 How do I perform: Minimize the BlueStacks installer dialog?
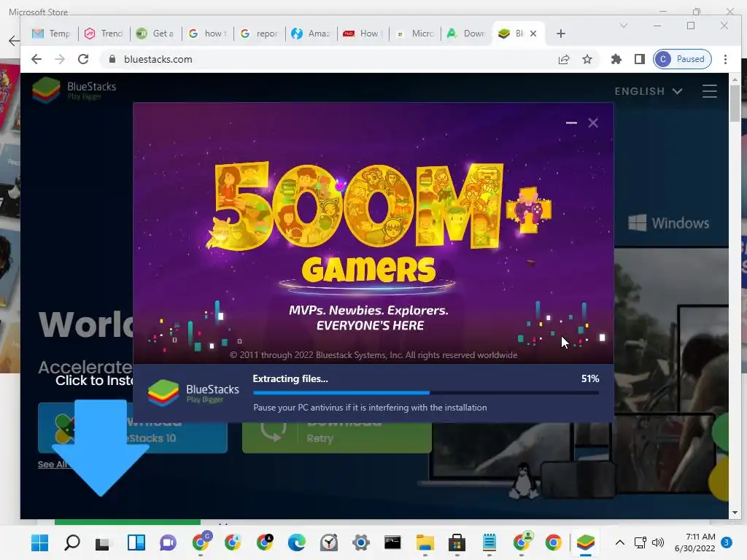tap(571, 122)
